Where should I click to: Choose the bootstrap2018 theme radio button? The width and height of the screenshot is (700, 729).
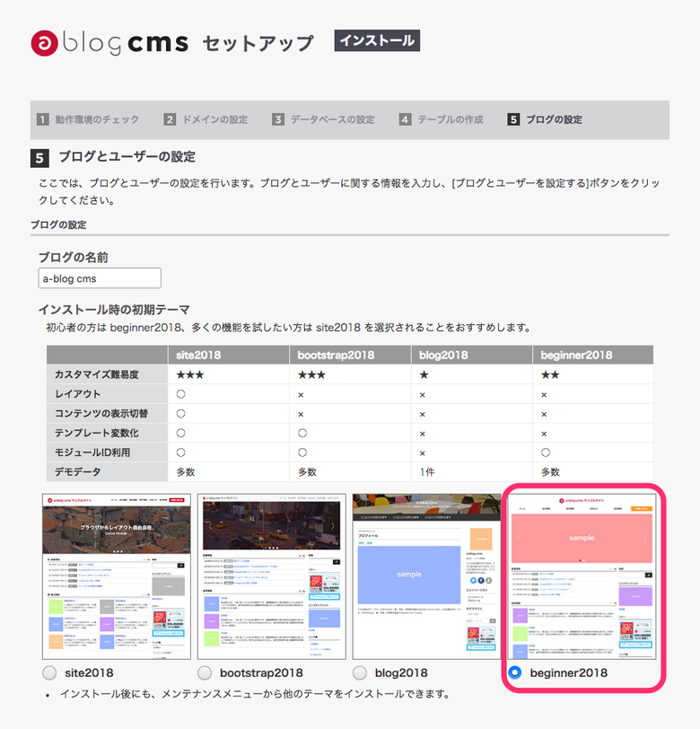206,672
